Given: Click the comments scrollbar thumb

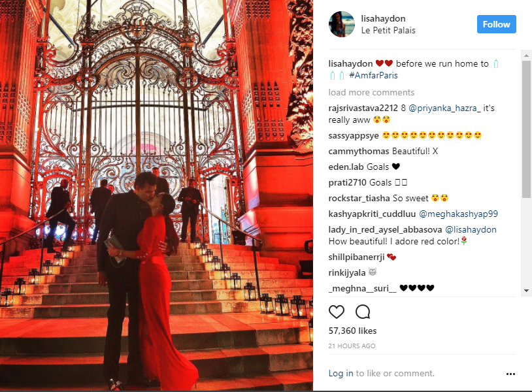Looking at the screenshot, I should [526, 129].
